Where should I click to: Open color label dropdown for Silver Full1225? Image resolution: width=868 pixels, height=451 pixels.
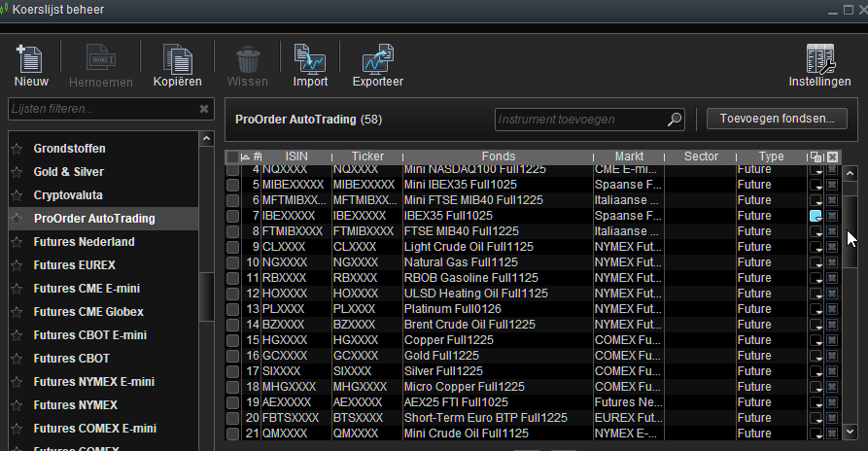click(x=816, y=371)
